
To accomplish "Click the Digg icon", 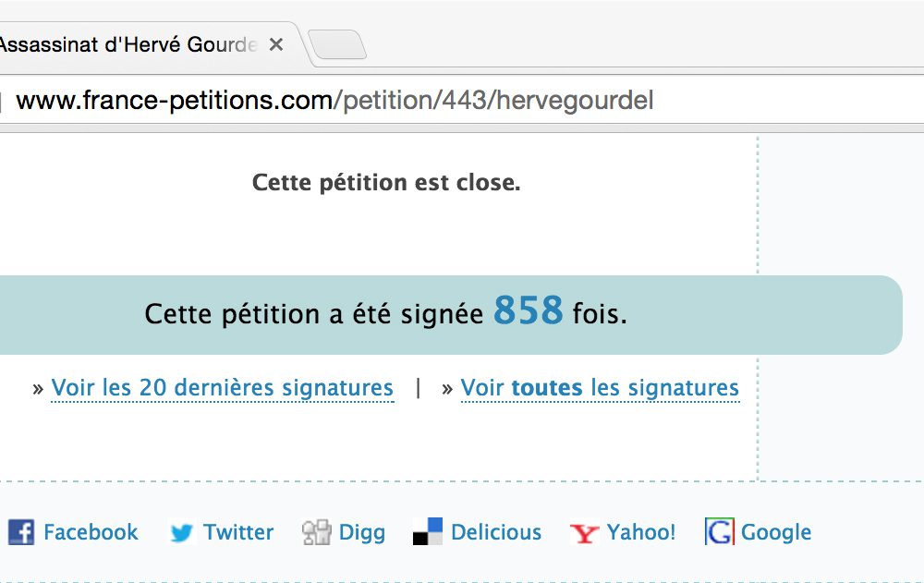I will (x=316, y=532).
